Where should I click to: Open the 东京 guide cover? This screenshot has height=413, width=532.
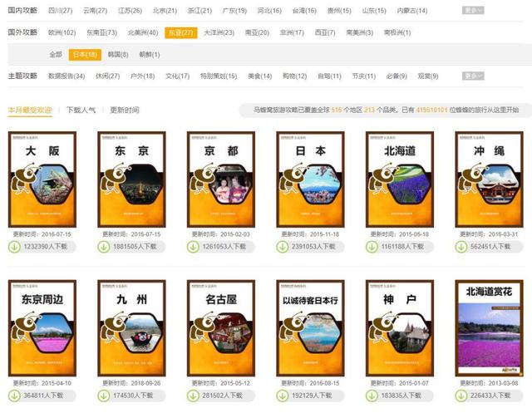[131, 179]
